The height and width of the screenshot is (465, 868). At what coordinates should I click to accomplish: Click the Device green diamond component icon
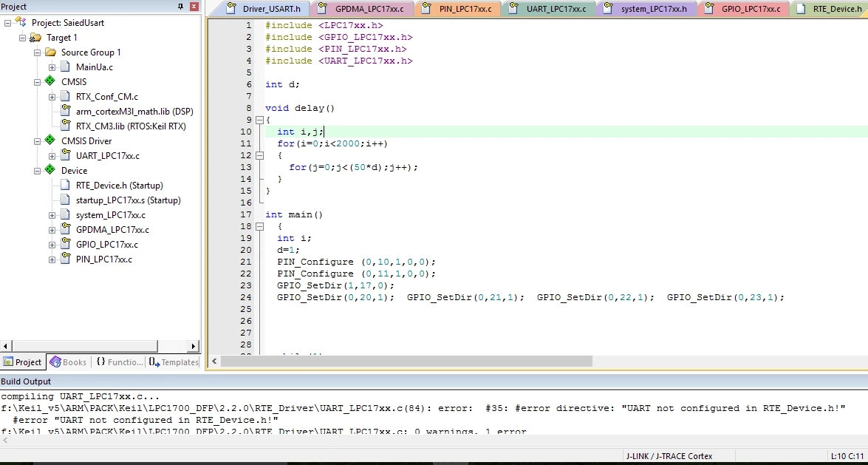[x=50, y=170]
